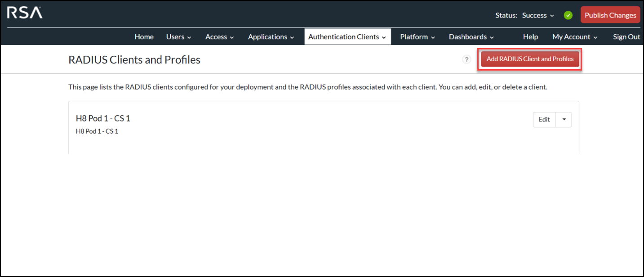Image resolution: width=644 pixels, height=277 pixels.
Task: Click the RSA logo
Action: point(24,13)
